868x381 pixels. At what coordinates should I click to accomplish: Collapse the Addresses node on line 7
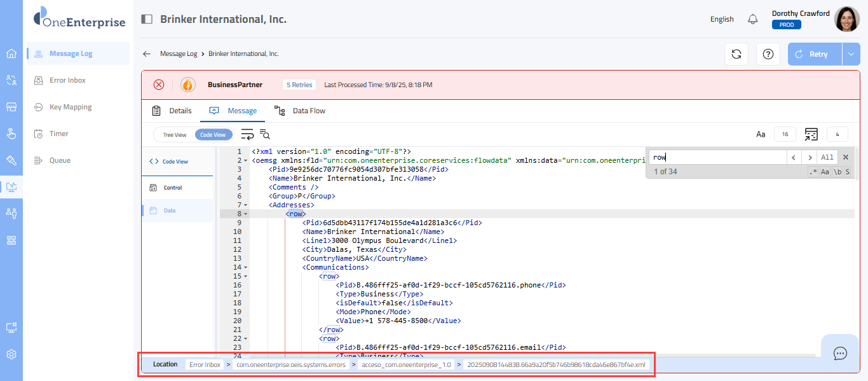point(246,205)
